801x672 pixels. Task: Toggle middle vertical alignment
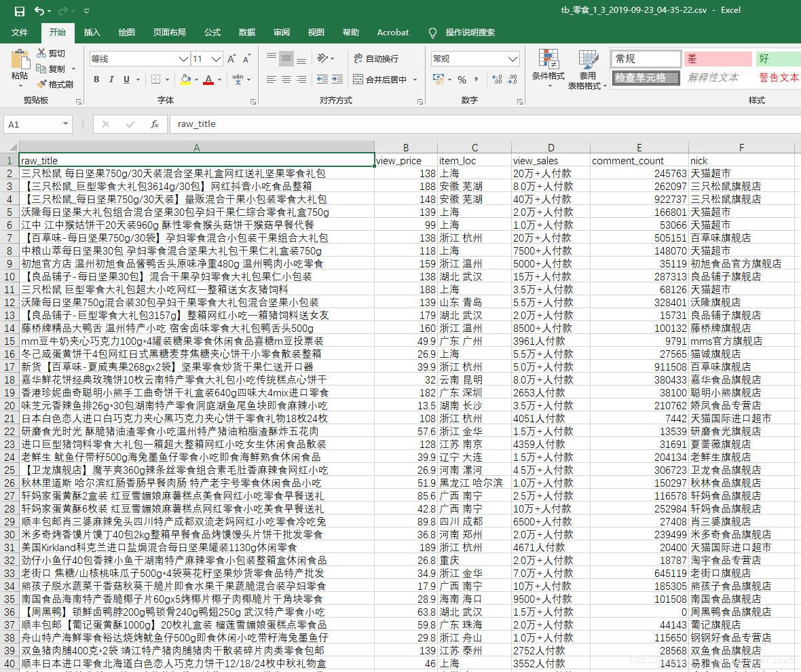click(x=286, y=59)
